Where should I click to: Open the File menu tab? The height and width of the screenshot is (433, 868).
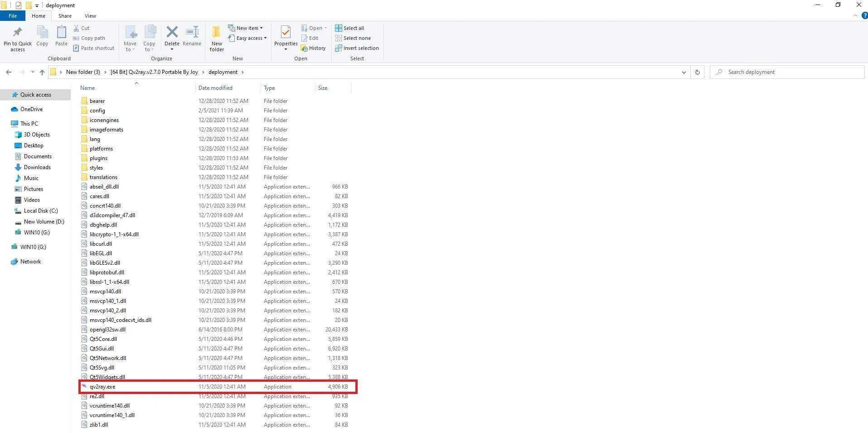point(13,16)
